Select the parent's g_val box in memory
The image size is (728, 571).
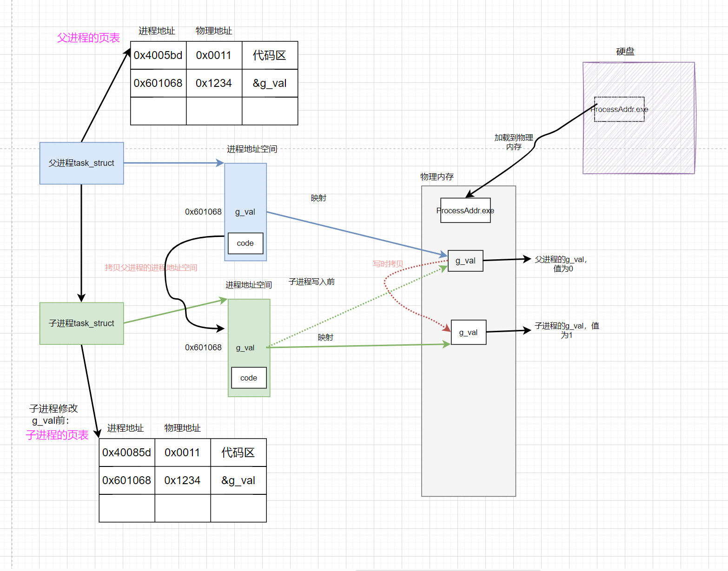[465, 261]
